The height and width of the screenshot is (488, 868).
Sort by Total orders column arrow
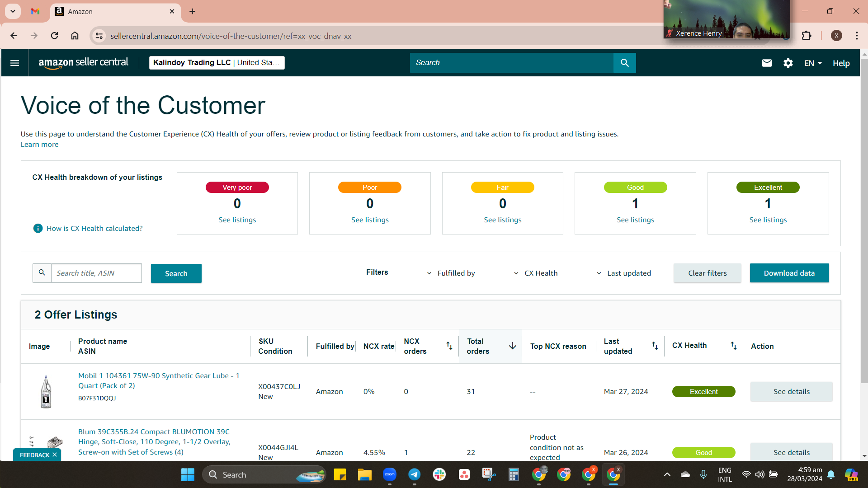point(512,346)
